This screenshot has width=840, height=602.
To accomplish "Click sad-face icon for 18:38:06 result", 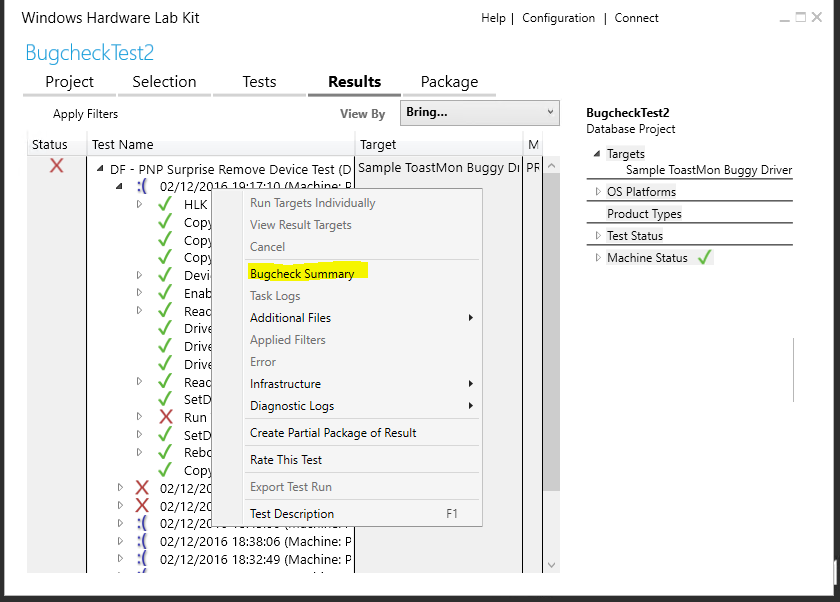I will click(x=142, y=541).
